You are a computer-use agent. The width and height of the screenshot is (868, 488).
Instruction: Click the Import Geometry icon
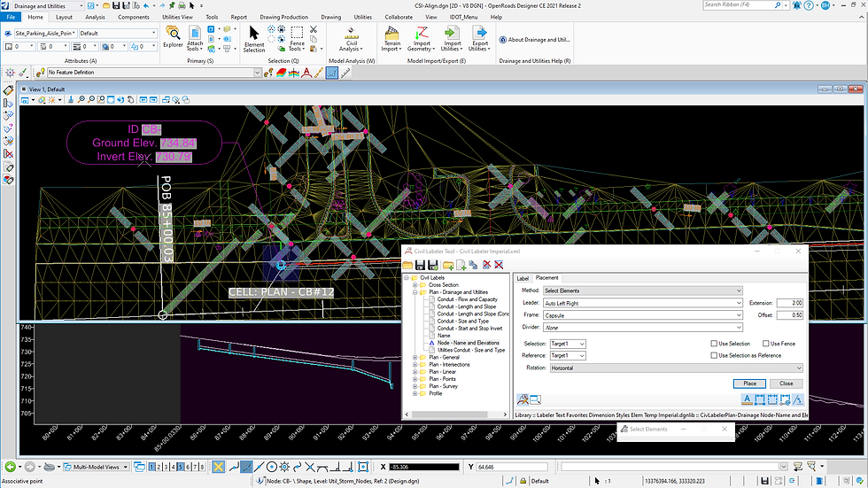click(421, 37)
